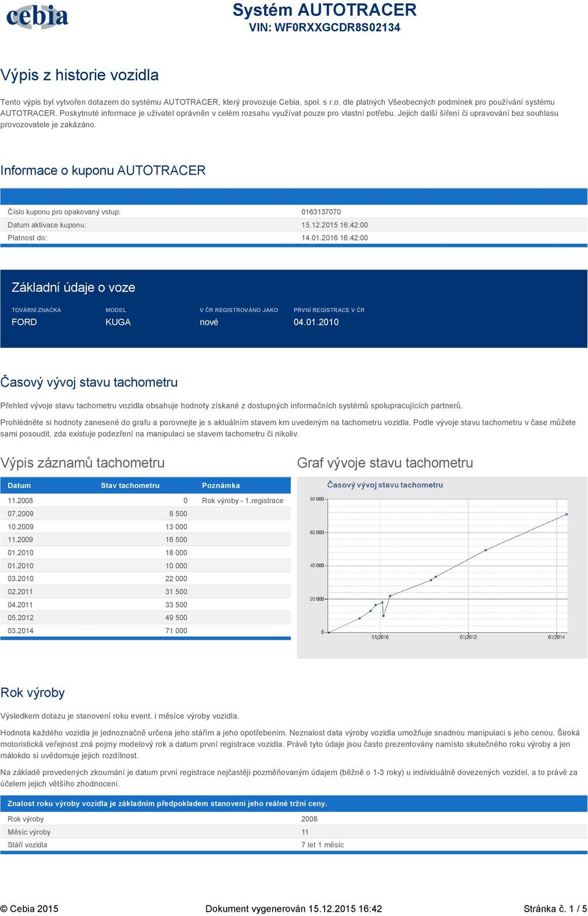Click the 'Výpis záznamů tachometru' heading
The width and height of the screenshot is (588, 916).
[x=83, y=463]
